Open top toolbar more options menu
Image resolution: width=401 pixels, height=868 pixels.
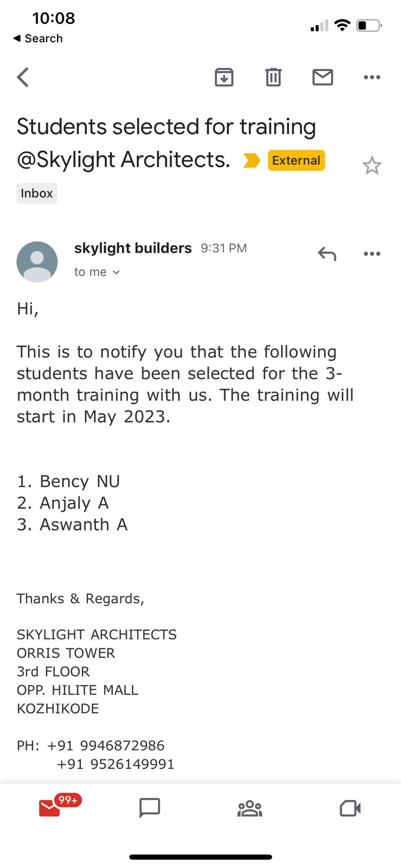pos(372,78)
